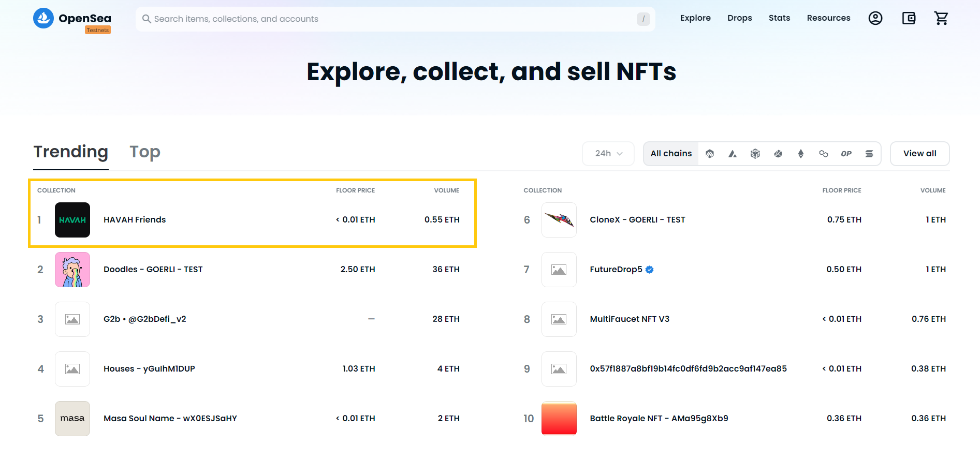Open the OpenSea home logo
The image size is (980, 459).
coord(72,19)
